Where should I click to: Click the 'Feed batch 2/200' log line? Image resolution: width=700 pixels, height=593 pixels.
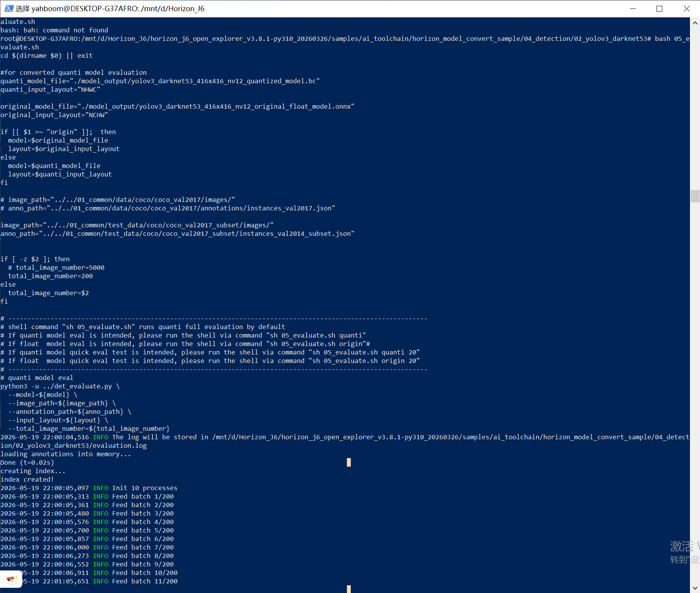coord(87,505)
